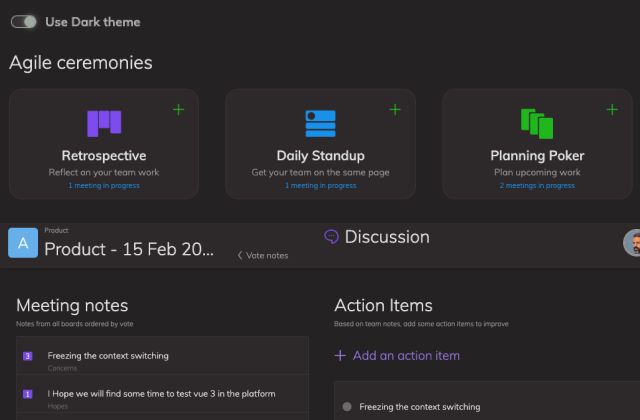640x420 pixels.
Task: Click the vote badge 3 on first note
Action: coord(27,356)
